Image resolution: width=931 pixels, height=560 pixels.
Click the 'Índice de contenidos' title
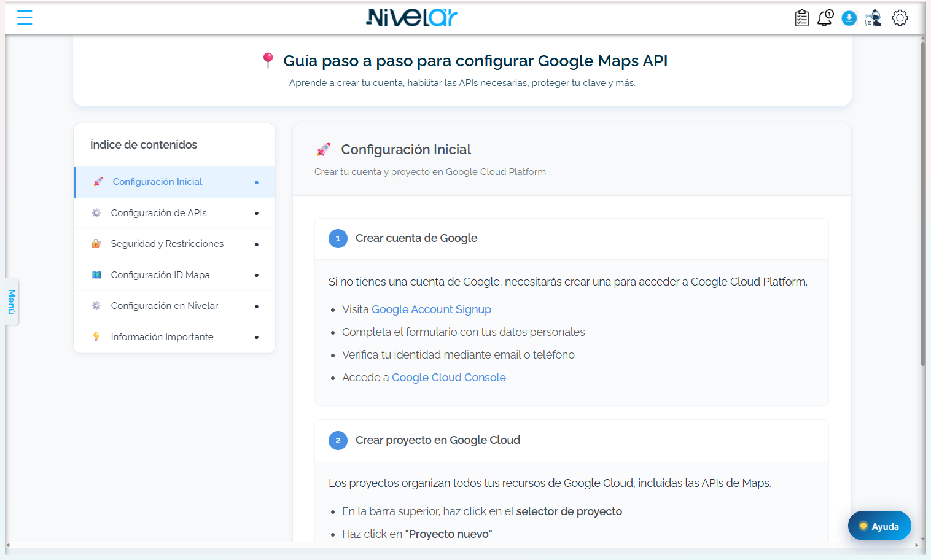click(x=144, y=145)
